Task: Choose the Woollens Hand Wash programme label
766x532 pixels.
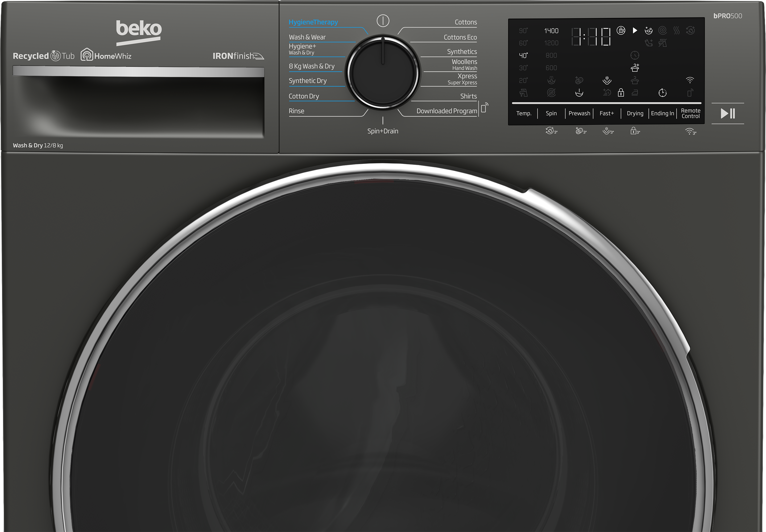Action: point(464,65)
